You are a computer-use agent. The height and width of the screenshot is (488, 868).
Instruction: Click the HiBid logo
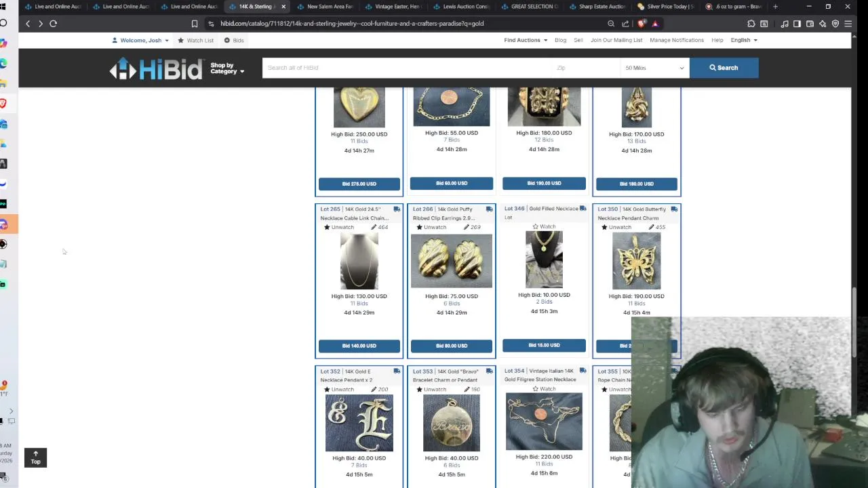(156, 68)
